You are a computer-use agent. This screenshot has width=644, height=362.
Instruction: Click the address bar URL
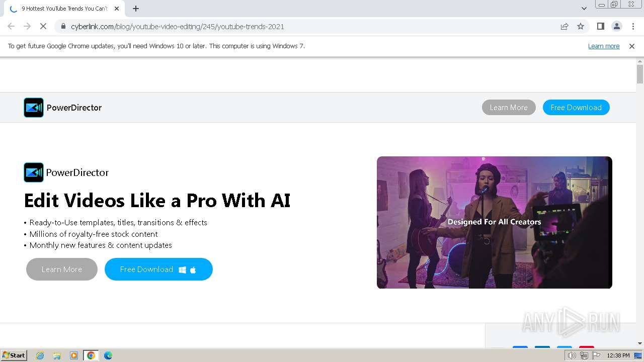[x=178, y=26]
